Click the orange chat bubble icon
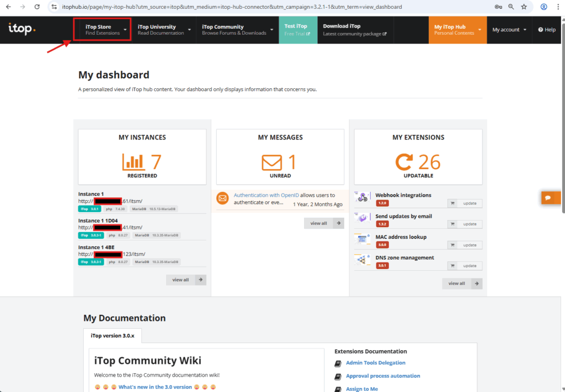The height and width of the screenshot is (392, 565). pos(548,197)
